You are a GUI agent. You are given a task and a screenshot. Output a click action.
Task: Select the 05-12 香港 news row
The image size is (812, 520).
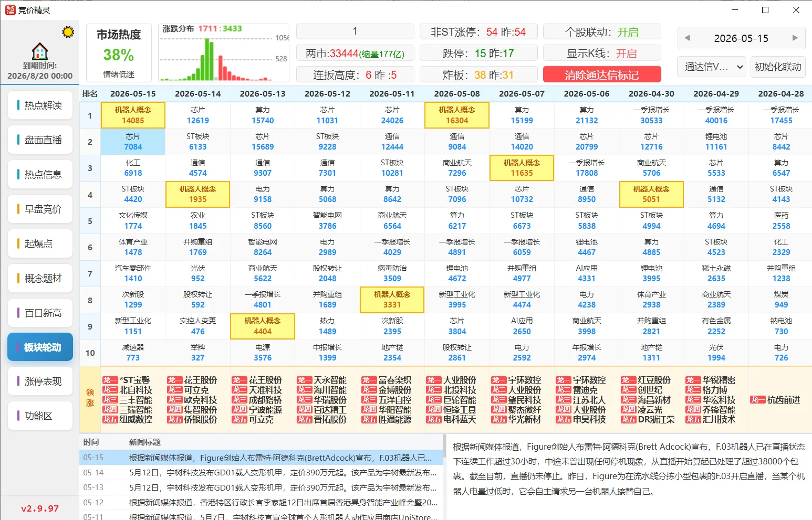tap(262, 503)
